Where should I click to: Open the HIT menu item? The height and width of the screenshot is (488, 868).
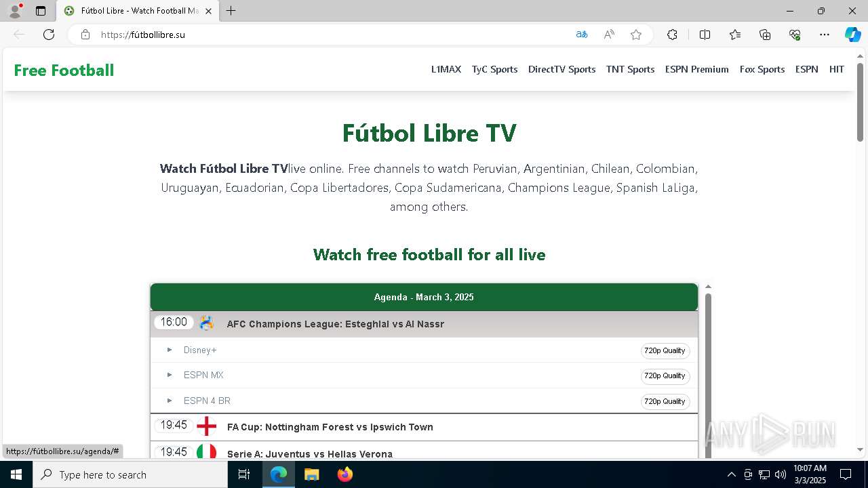[x=837, y=69]
